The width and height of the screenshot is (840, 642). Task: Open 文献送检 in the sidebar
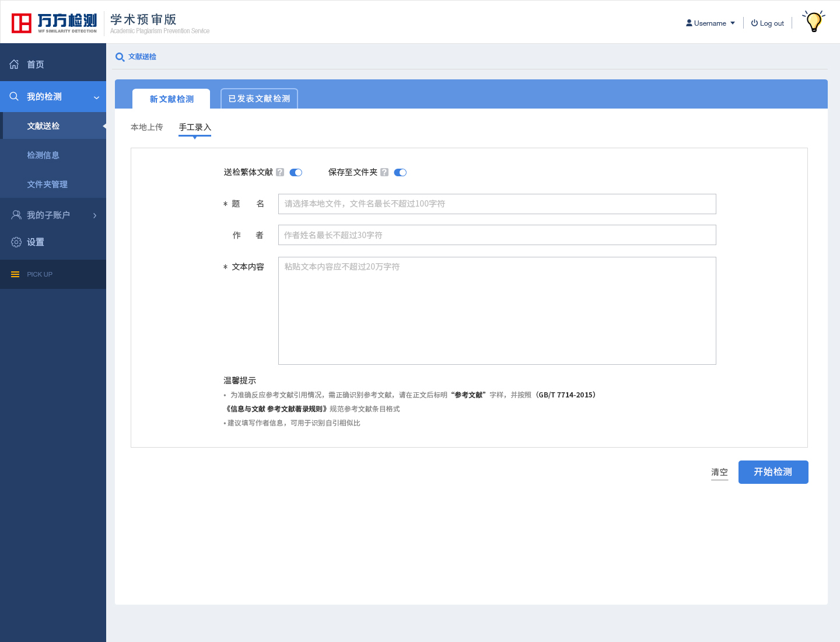(53, 125)
